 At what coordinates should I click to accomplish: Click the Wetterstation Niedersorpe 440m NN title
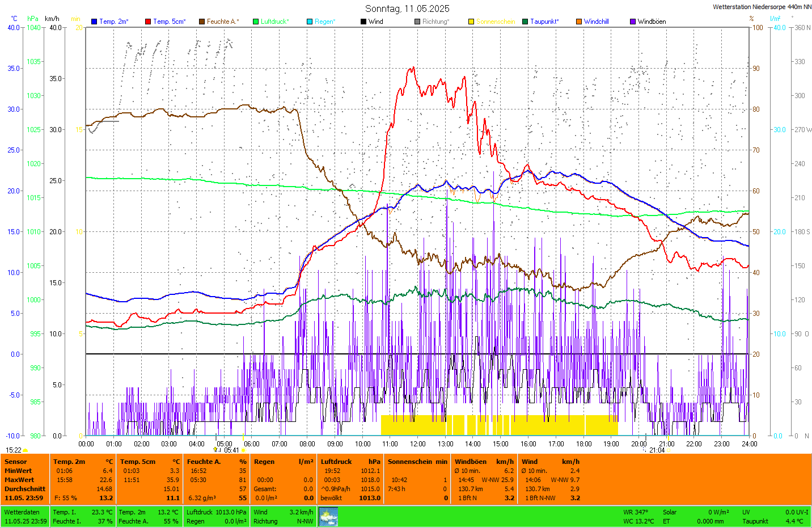click(x=762, y=7)
